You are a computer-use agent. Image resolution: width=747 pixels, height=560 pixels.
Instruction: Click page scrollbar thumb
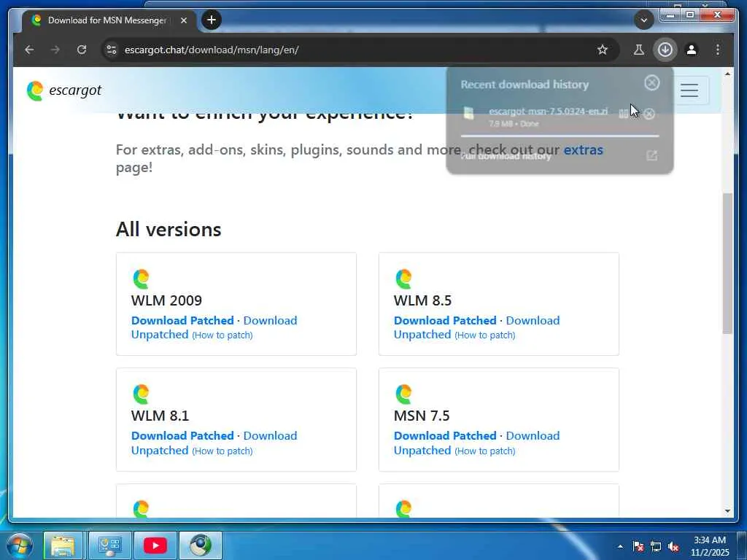coord(727,263)
